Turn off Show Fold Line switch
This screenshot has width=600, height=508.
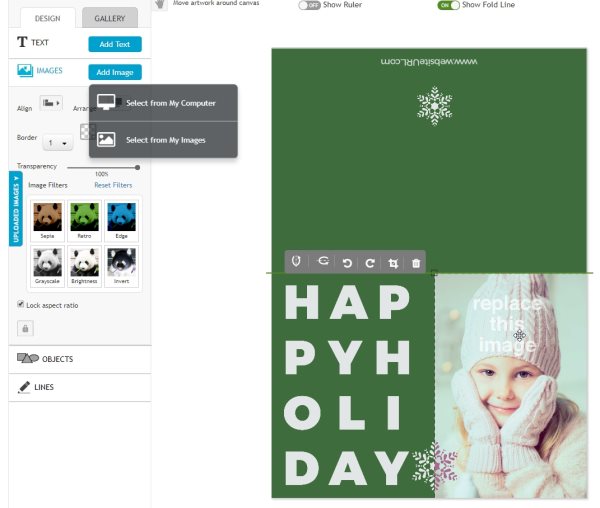pos(448,5)
